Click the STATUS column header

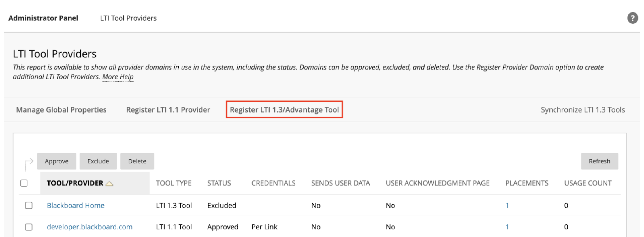click(219, 183)
